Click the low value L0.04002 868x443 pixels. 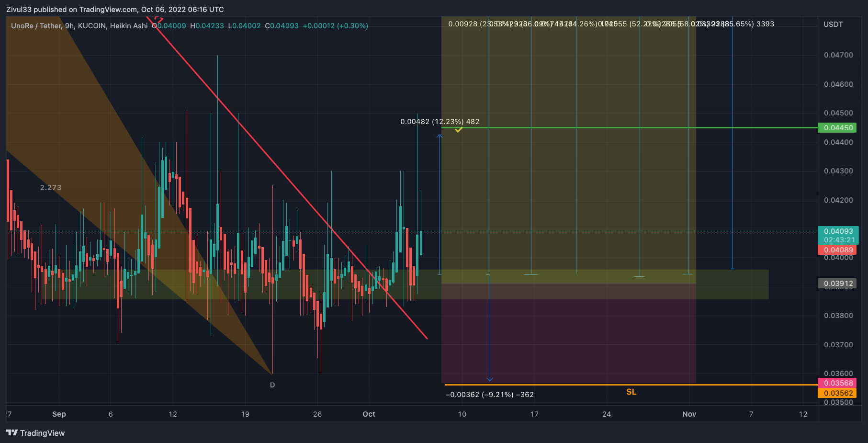[x=244, y=26]
